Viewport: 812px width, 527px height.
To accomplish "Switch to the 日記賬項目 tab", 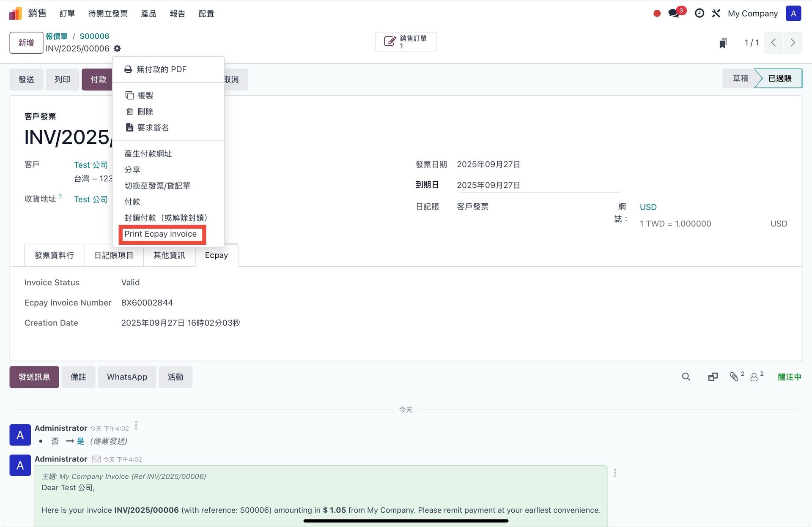I will (113, 255).
